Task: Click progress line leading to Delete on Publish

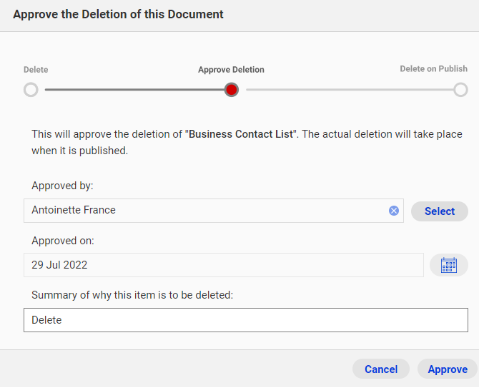Action: [x=350, y=90]
